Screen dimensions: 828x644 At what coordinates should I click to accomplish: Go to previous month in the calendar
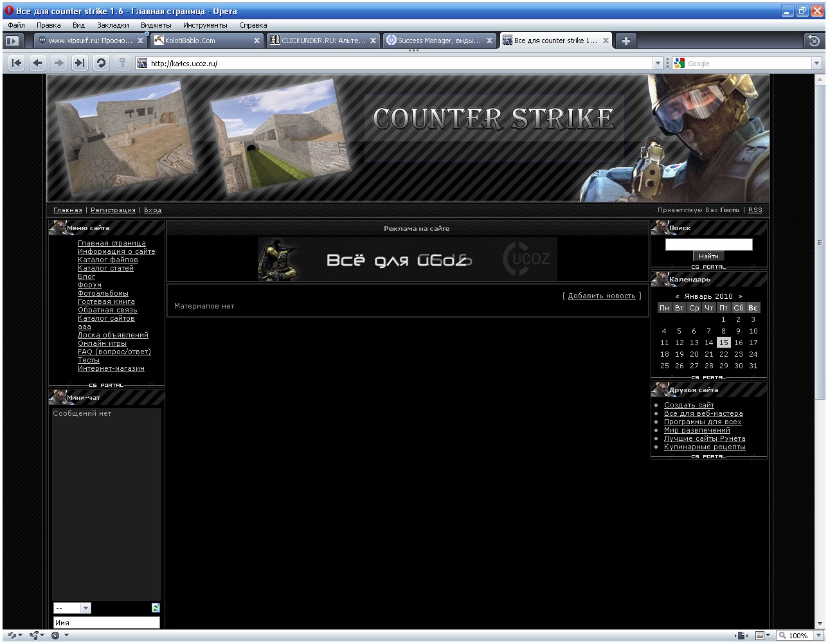pyautogui.click(x=678, y=296)
